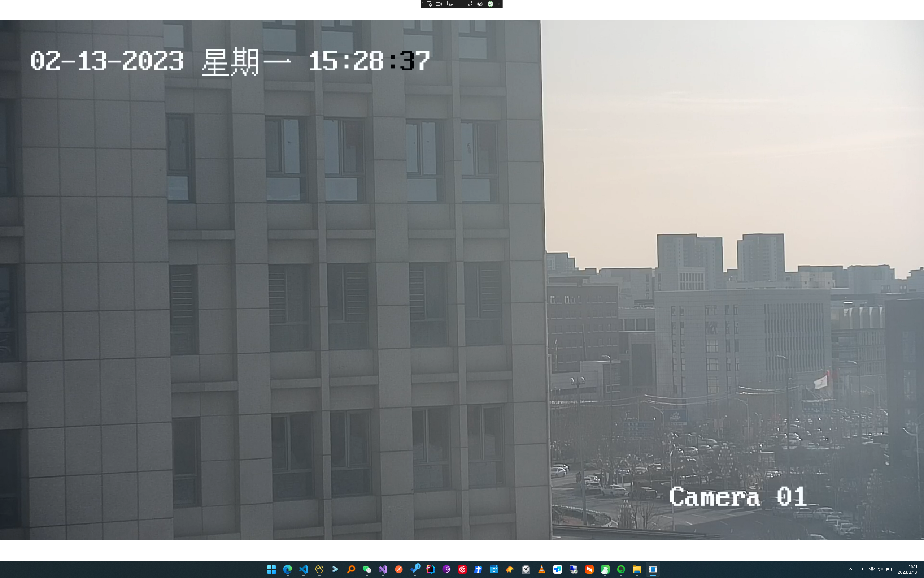The image size is (924, 578).
Task: Show hidden system tray icons
Action: [850, 570]
